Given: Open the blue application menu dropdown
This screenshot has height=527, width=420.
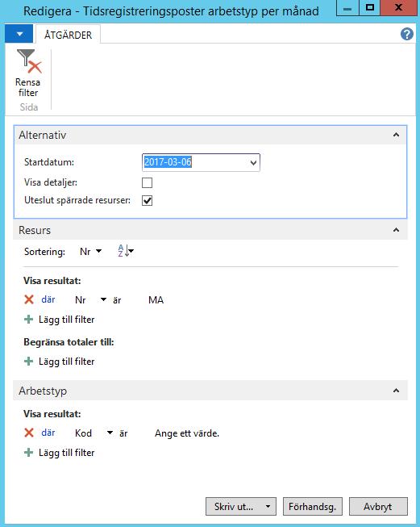Looking at the screenshot, I should (19, 34).
